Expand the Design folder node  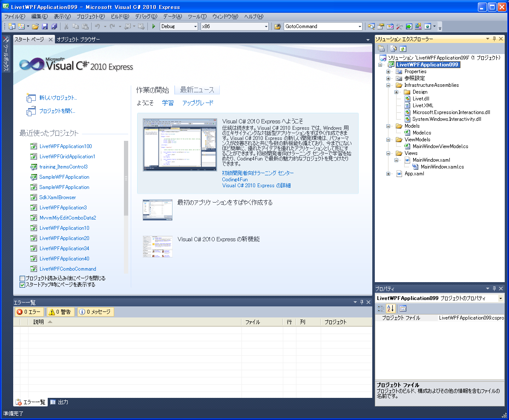(x=397, y=92)
